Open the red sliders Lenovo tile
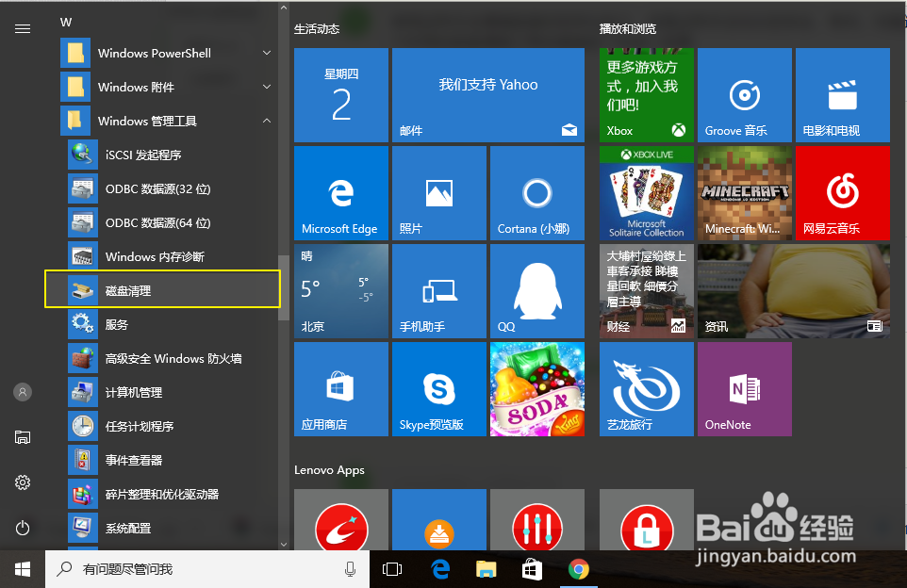Screen dimensions: 907x588 [x=537, y=520]
